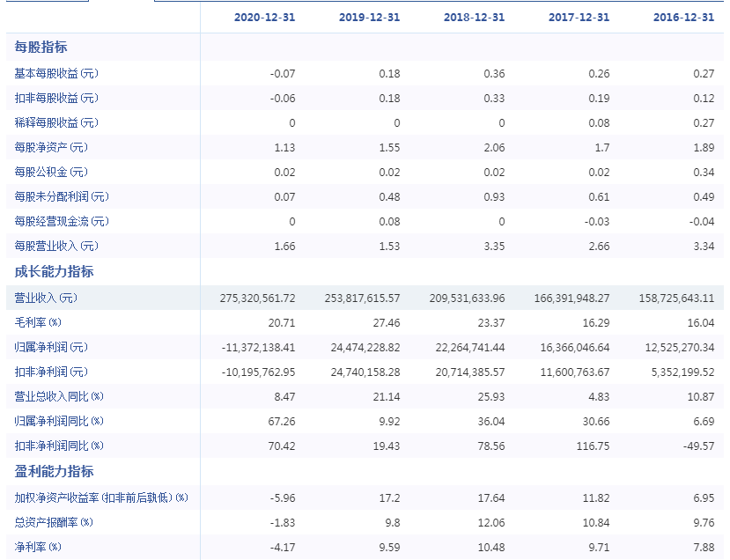Click the 扣非净利润同比(%) row label
The width and height of the screenshot is (730, 560).
coord(59,446)
